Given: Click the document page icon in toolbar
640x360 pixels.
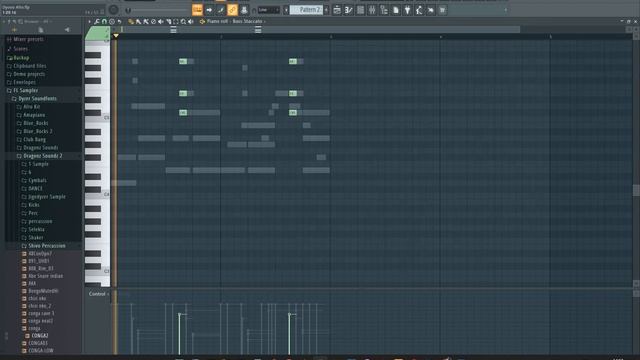Looking at the screenshot, I should coord(396,10).
